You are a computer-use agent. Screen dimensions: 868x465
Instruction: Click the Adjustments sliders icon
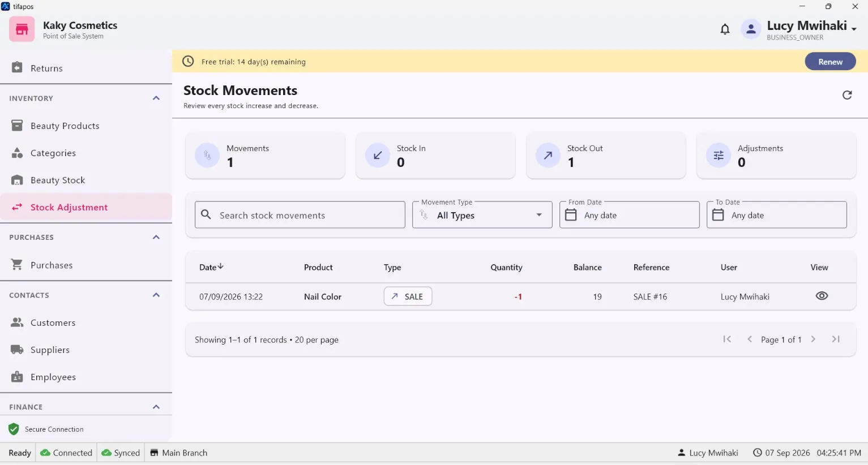tap(719, 155)
